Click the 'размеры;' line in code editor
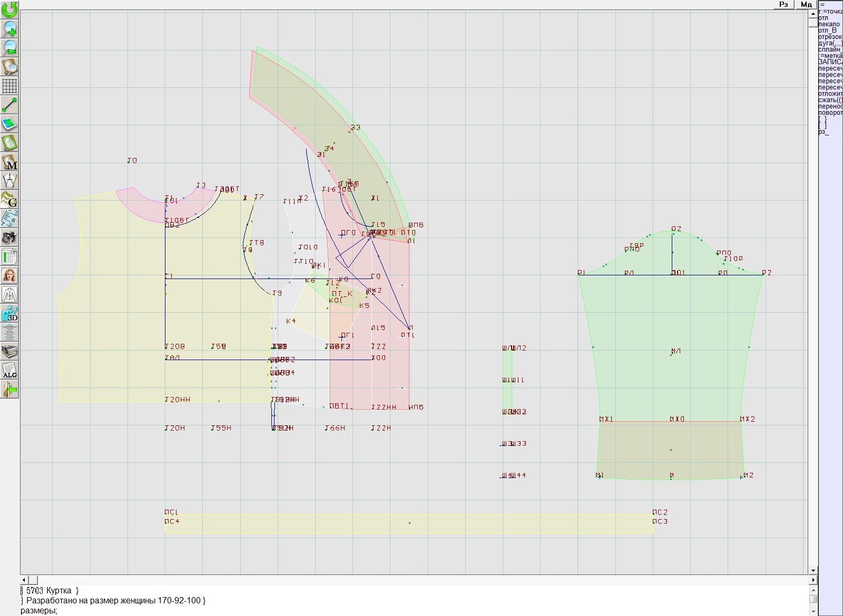This screenshot has width=843, height=616. (x=39, y=611)
